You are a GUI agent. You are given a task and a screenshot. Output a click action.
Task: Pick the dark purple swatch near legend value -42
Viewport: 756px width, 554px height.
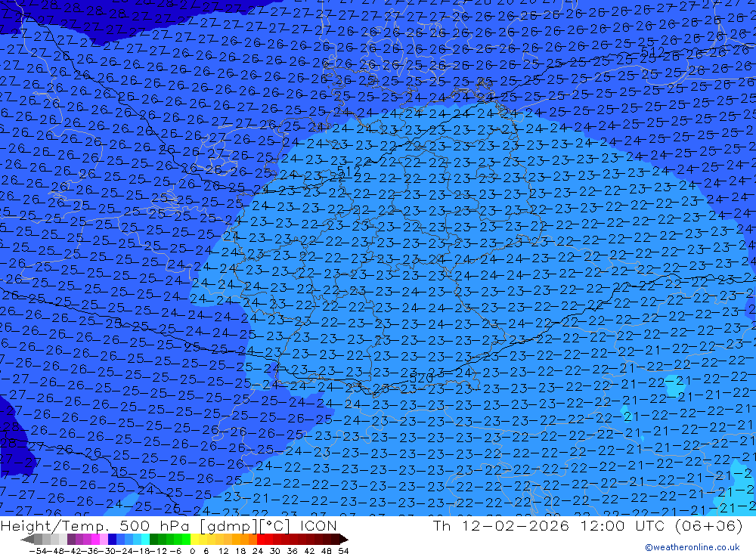pyautogui.click(x=71, y=540)
